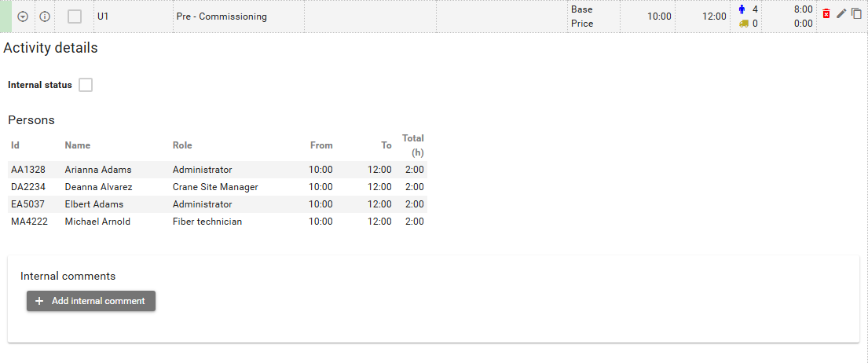Click the Id column header
868x363 pixels.
coord(16,145)
